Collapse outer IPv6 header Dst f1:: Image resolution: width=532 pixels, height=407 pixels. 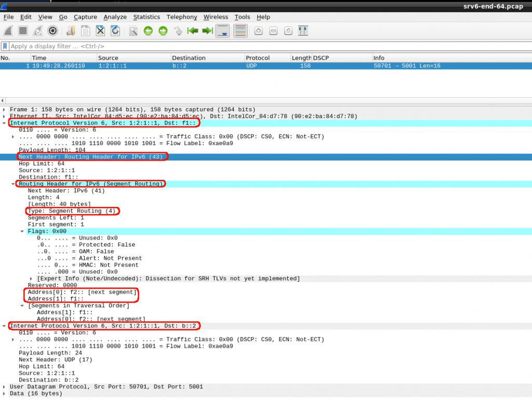[4, 123]
